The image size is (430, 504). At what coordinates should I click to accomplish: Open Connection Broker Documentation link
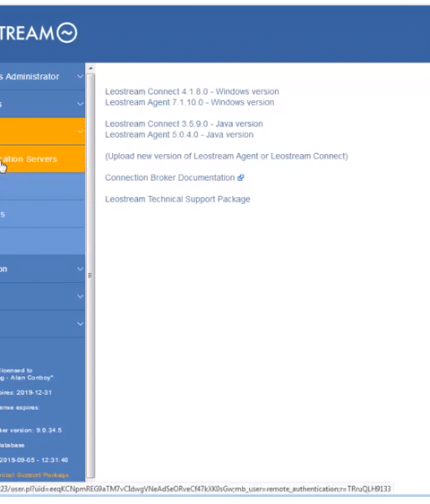(x=170, y=177)
